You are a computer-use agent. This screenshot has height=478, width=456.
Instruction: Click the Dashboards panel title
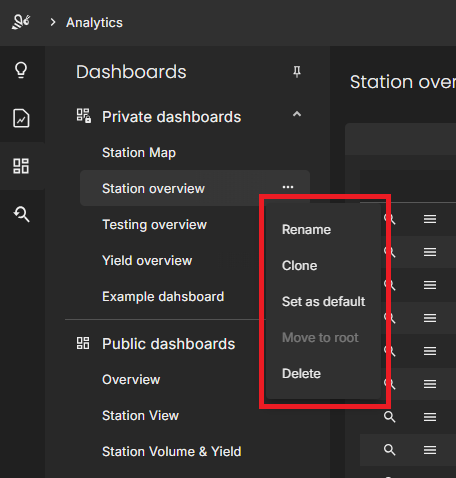point(131,72)
